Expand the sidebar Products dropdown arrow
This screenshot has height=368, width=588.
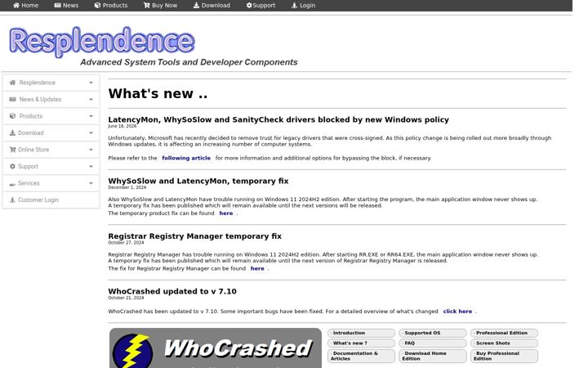[x=91, y=116]
